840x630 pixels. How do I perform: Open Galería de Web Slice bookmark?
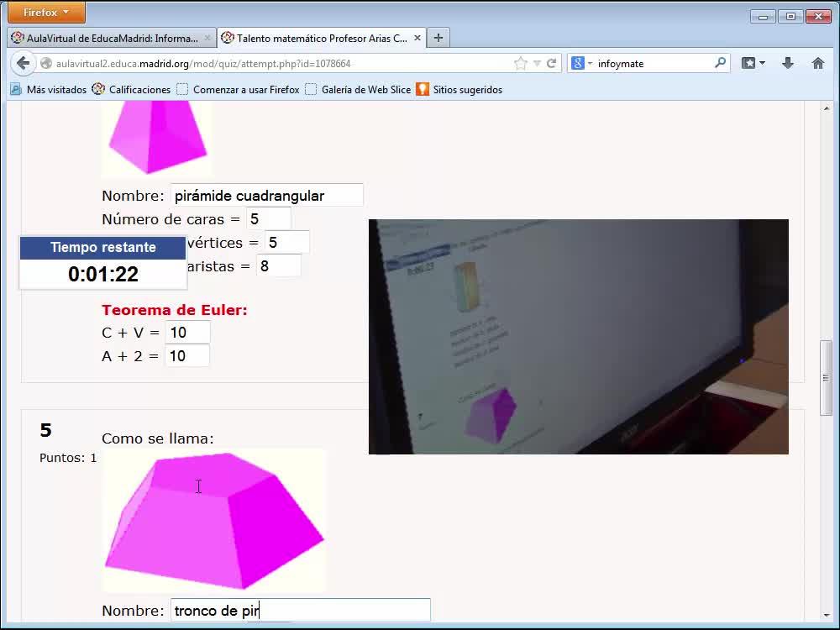click(x=358, y=90)
